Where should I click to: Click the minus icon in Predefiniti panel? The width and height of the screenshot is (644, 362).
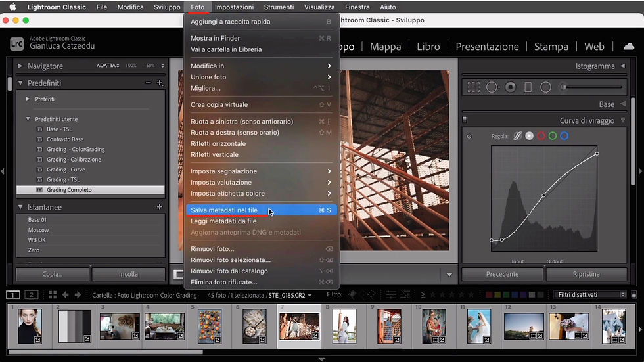click(x=149, y=83)
